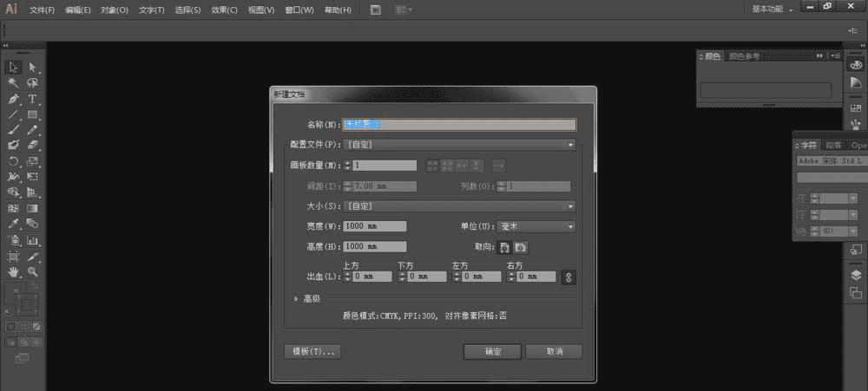Select the Rectangle tool
This screenshot has width=868, height=391.
click(33, 114)
